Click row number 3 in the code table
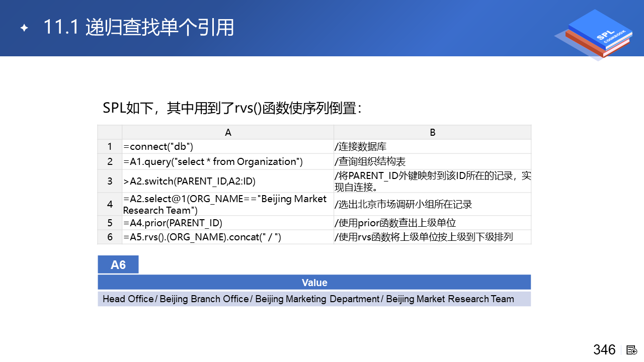Image resolution: width=644 pixels, height=362 pixels. (110, 181)
